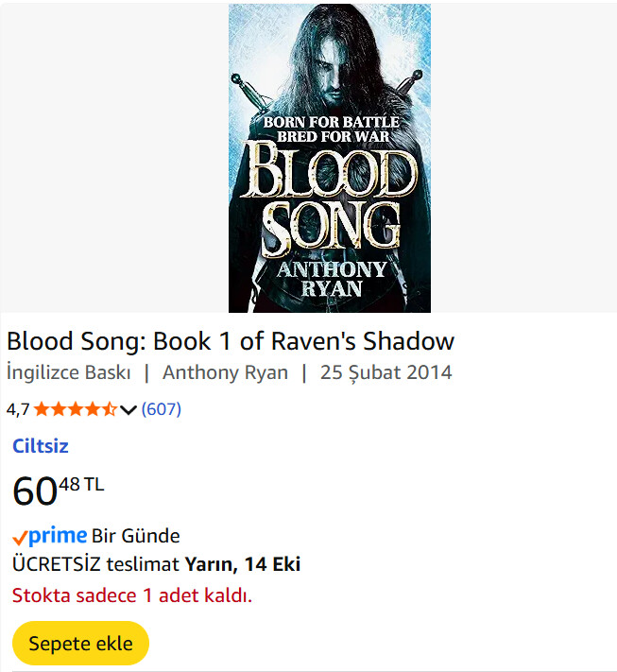Screen dimensions: 617x672
Task: Expand the rating breakdown chevron
Action: pyautogui.click(x=129, y=409)
